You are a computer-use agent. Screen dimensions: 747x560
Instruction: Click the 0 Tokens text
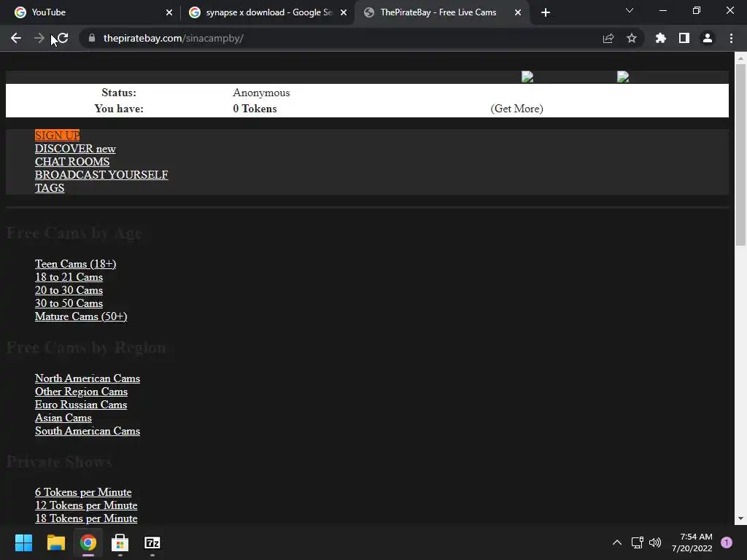255,109
